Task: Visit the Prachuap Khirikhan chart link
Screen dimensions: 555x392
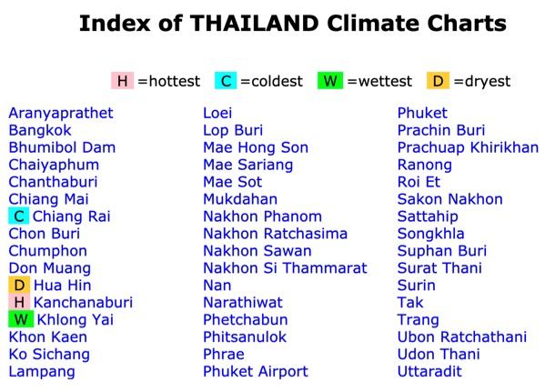Action: coord(468,147)
